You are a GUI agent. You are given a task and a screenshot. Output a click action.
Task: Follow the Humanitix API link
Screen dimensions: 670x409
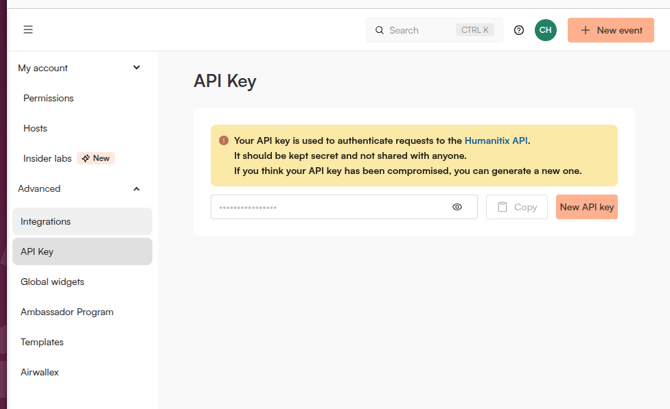point(496,141)
